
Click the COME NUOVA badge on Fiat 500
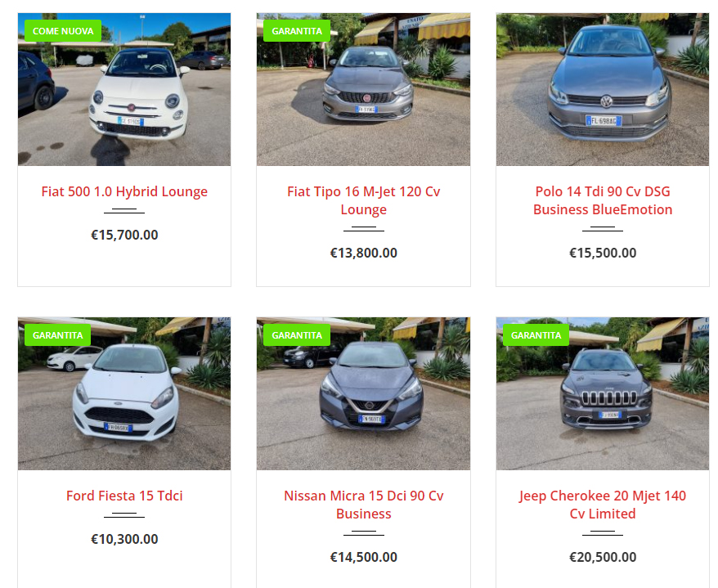click(x=63, y=31)
